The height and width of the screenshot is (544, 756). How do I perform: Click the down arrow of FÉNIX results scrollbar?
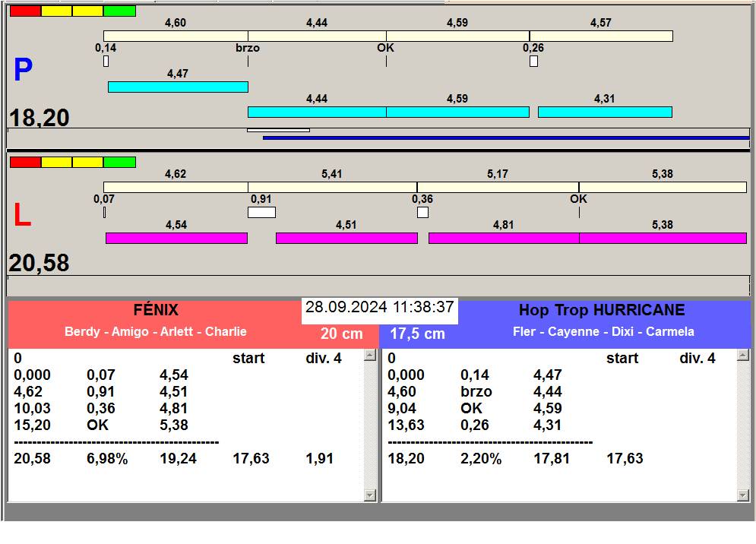[x=370, y=495]
